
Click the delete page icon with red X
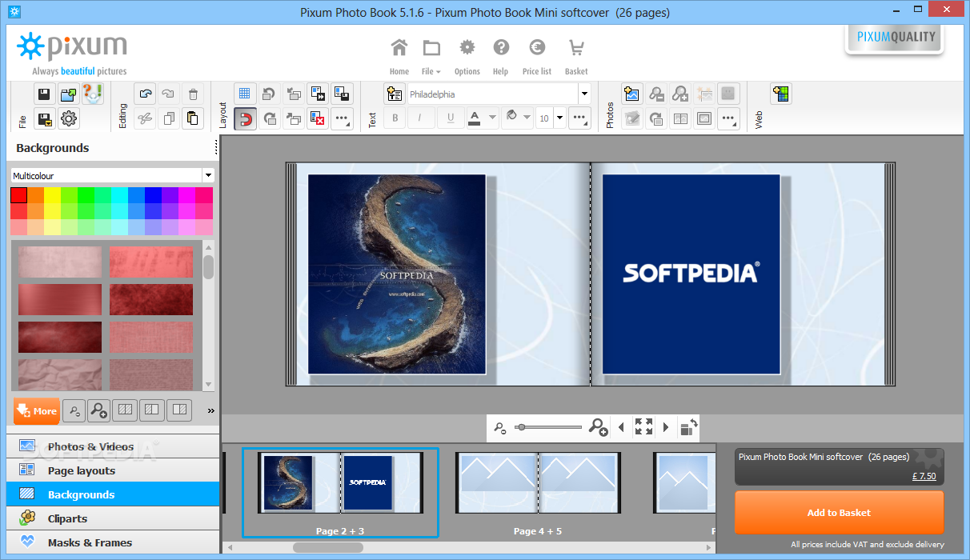click(318, 118)
